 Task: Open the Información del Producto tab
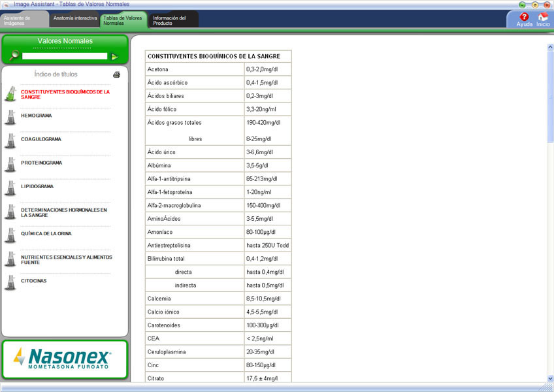click(173, 20)
